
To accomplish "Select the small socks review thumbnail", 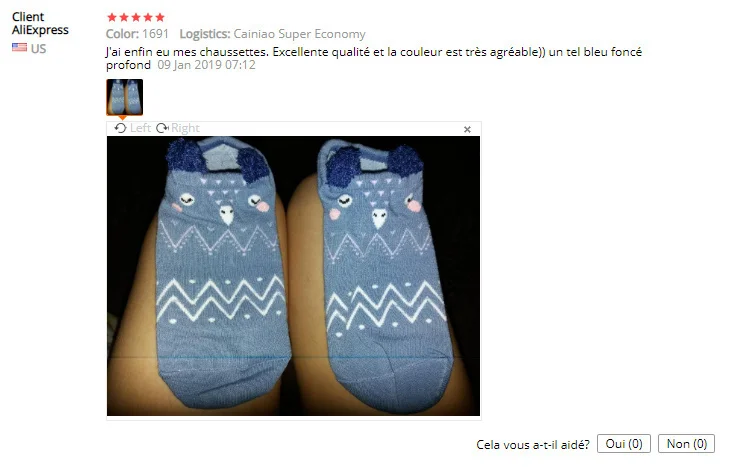I will click(x=125, y=97).
